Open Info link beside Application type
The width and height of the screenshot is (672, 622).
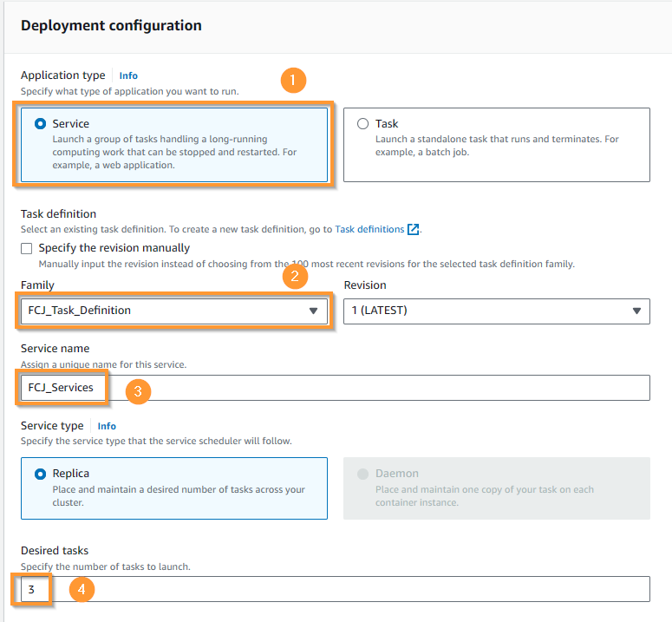click(128, 75)
